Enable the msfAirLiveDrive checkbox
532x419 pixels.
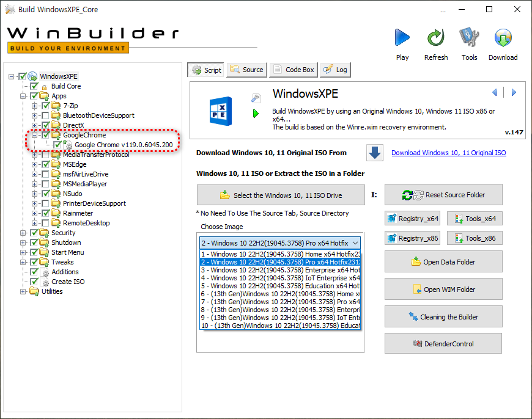[x=45, y=174]
